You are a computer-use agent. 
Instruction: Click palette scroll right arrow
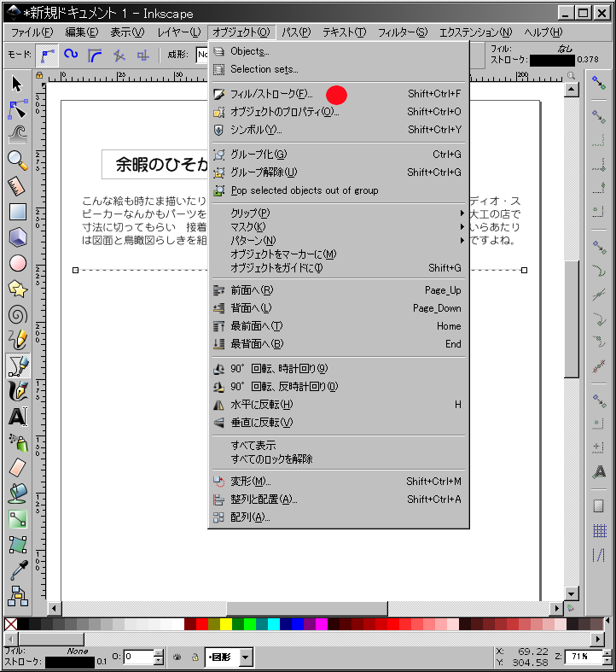pyautogui.click(x=598, y=640)
